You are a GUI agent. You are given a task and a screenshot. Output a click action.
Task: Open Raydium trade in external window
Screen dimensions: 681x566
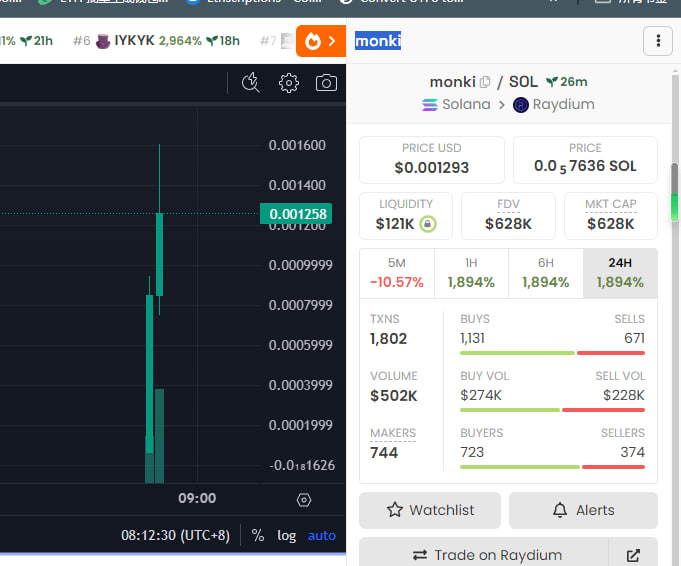pyautogui.click(x=633, y=555)
